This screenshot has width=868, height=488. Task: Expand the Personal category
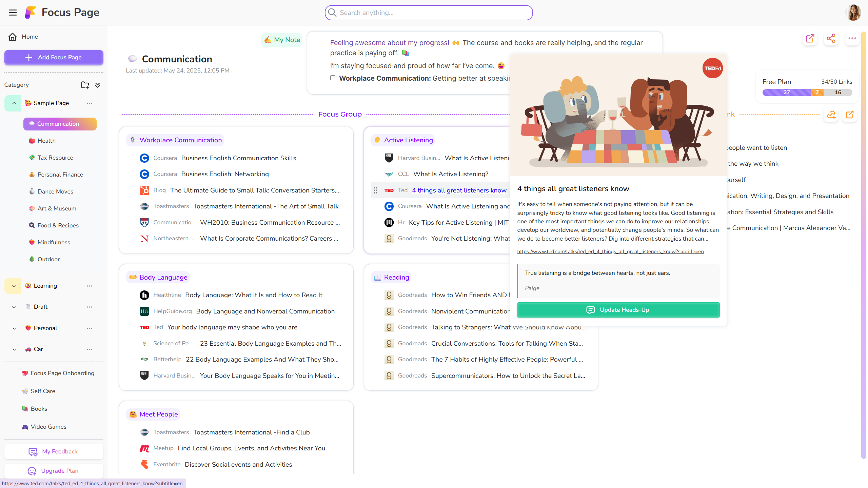pyautogui.click(x=14, y=328)
